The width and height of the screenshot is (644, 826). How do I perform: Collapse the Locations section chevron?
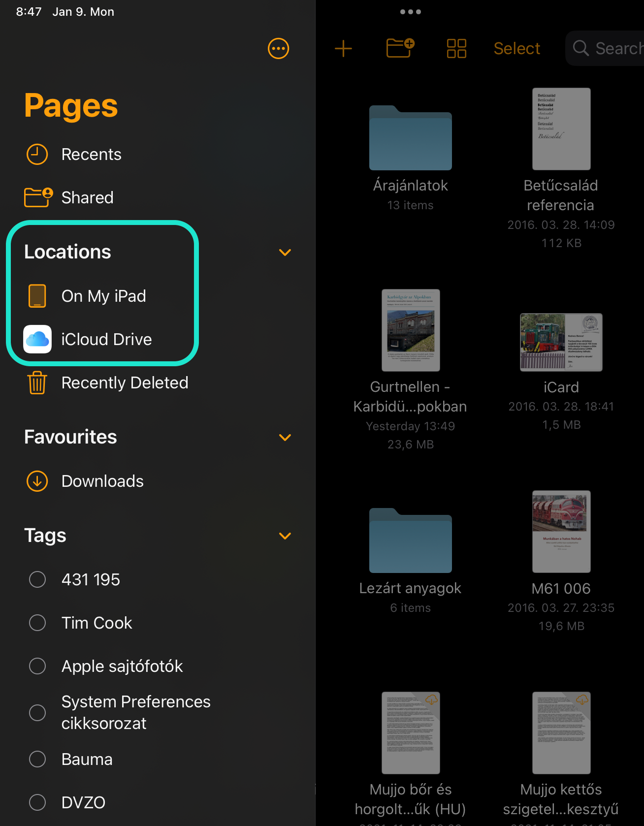[285, 252]
